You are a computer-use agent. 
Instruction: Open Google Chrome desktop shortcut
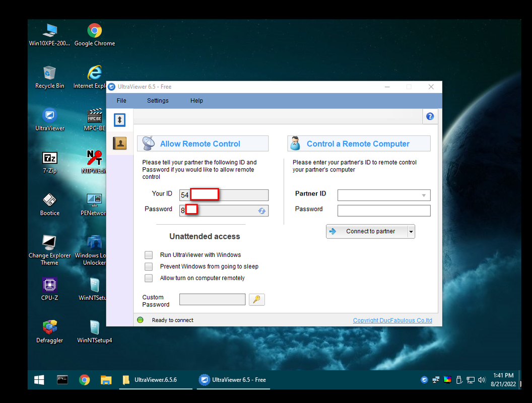pyautogui.click(x=95, y=35)
